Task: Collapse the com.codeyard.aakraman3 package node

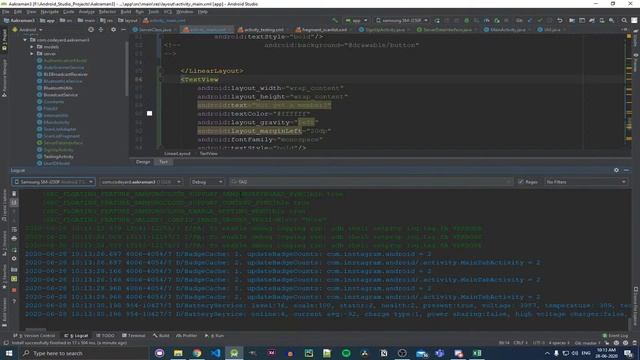Action: 25,40
